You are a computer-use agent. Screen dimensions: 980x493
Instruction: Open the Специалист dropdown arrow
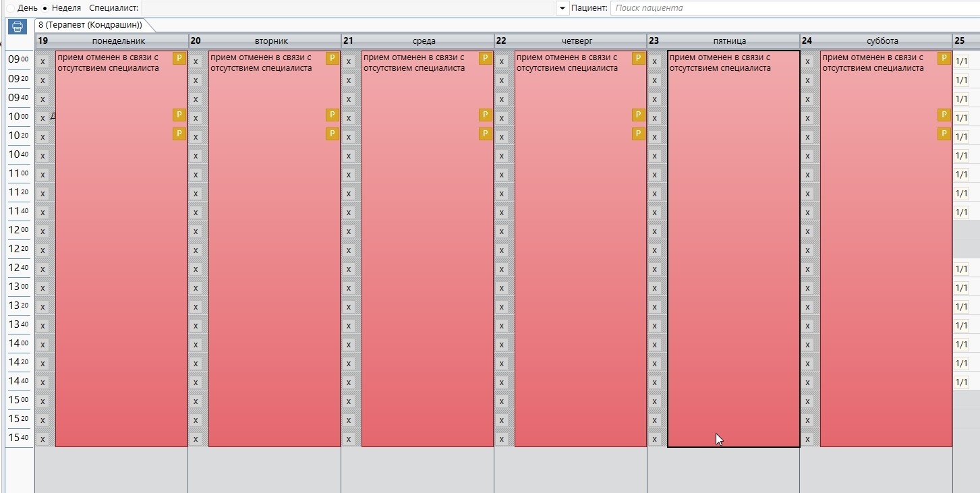[x=563, y=8]
